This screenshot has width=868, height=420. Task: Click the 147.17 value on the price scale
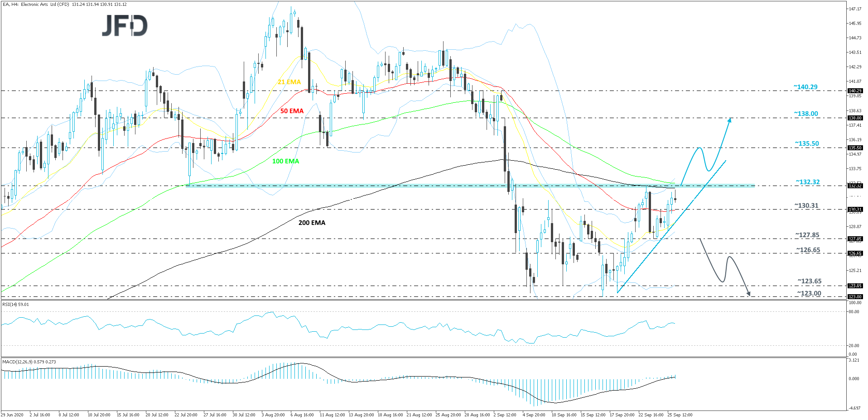[x=855, y=9]
